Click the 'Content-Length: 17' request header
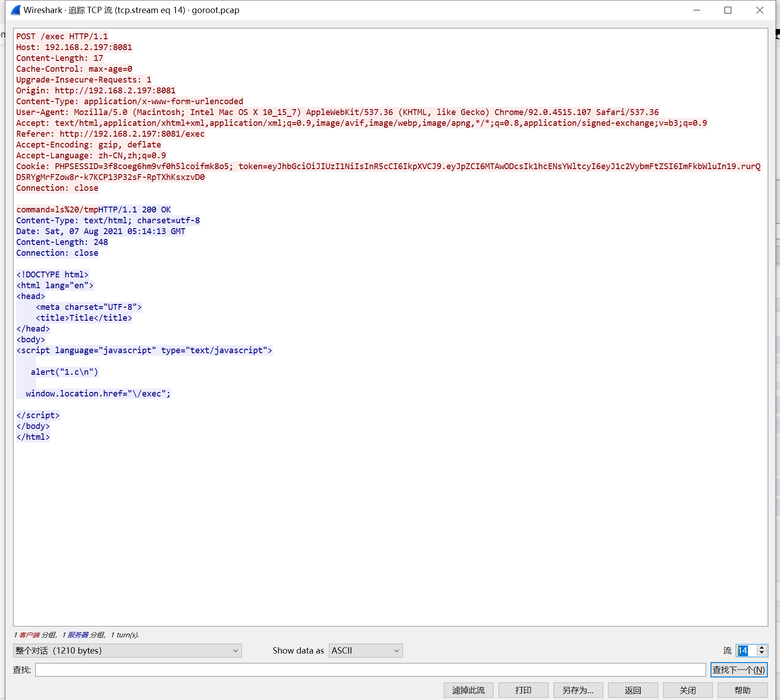The image size is (780, 700). pos(60,58)
